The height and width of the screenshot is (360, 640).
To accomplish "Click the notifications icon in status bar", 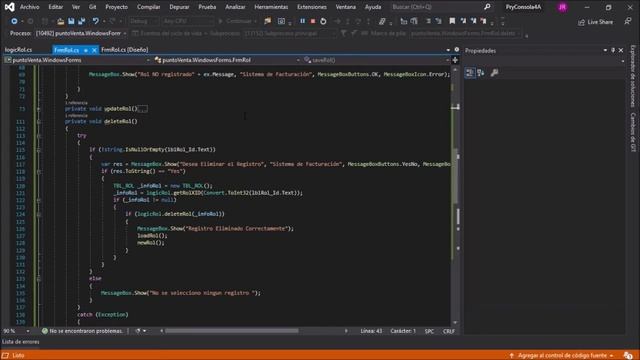I will coord(628,356).
